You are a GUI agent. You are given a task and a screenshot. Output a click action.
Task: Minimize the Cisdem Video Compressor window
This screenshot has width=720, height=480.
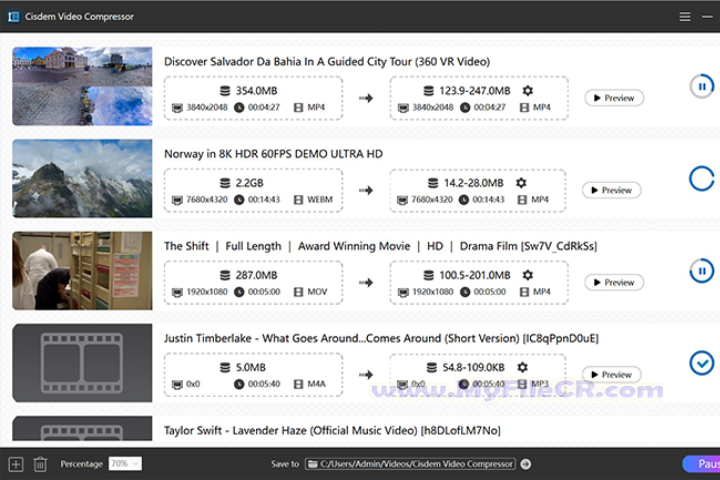[x=708, y=17]
